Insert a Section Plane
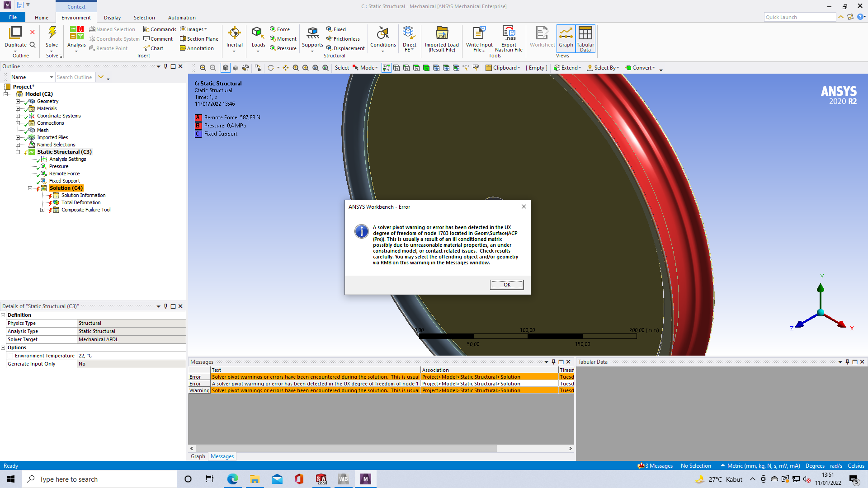The height and width of the screenshot is (488, 868). tap(199, 39)
